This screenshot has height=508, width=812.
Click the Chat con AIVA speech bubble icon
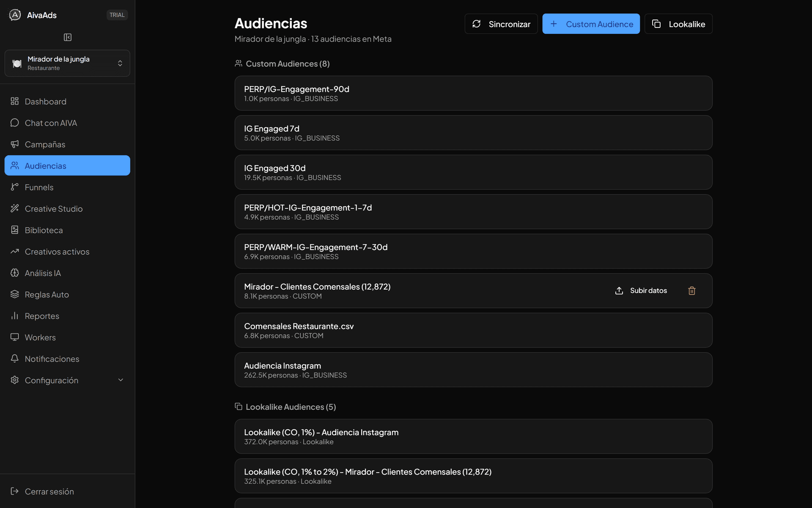(15, 123)
